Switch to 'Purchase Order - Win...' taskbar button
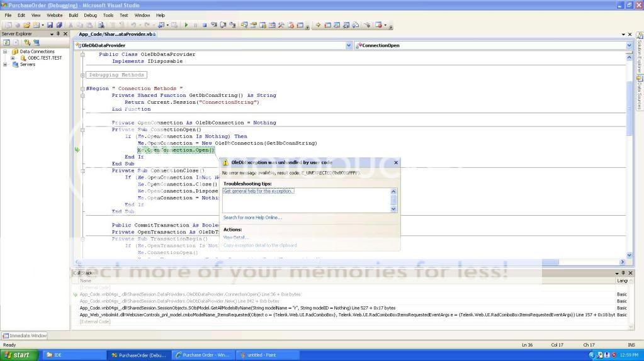The height and width of the screenshot is (361, 644). tap(204, 355)
